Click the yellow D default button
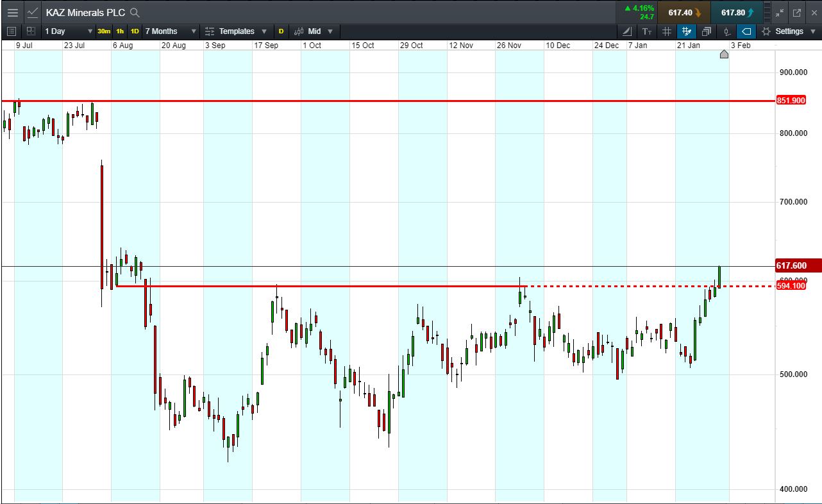This screenshot has height=504, width=822. click(281, 31)
